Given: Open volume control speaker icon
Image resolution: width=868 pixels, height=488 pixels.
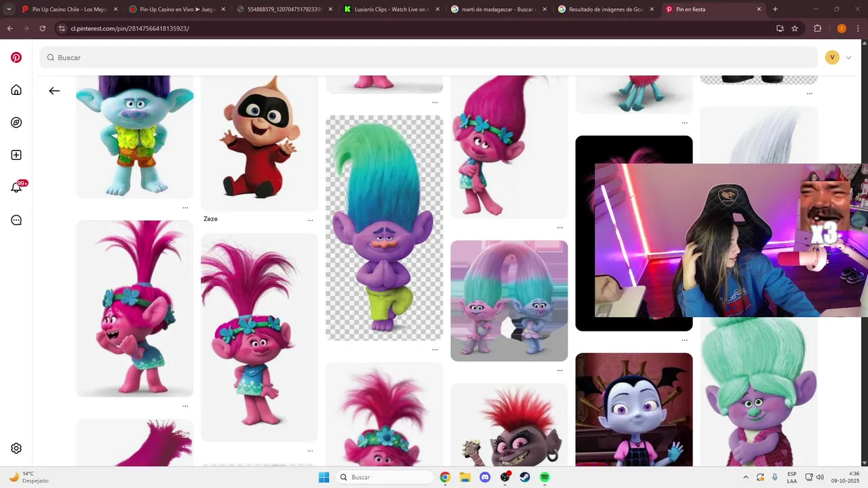Looking at the screenshot, I should click(x=820, y=477).
